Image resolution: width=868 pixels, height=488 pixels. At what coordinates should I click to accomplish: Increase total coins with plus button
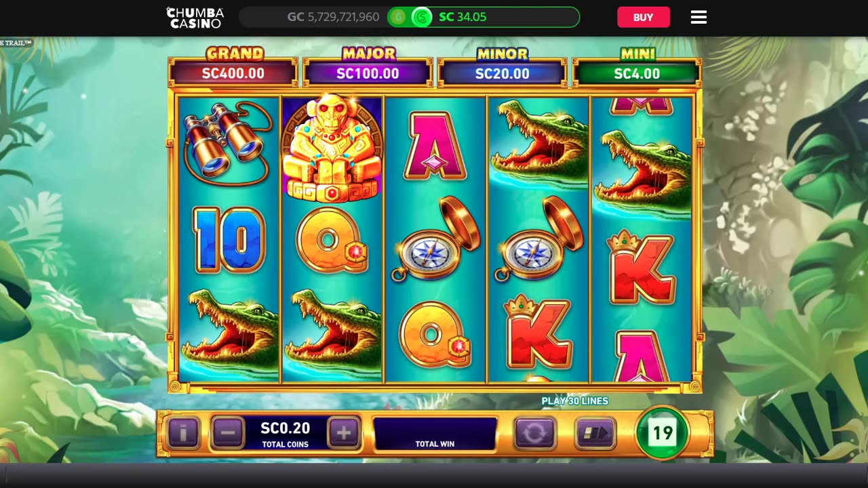pyautogui.click(x=344, y=432)
